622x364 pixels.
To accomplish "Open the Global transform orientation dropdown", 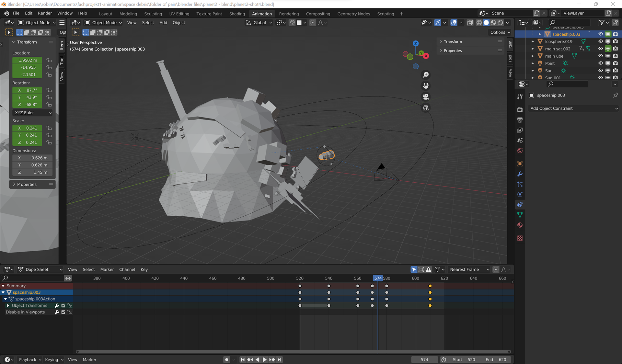I will coord(259,23).
